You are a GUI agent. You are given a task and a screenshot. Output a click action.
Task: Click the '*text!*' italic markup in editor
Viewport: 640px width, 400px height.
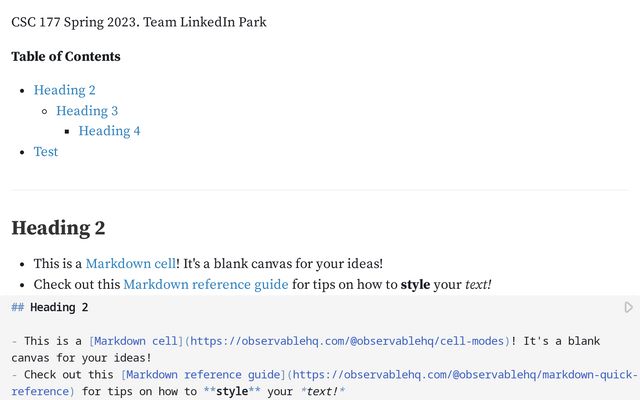tap(322, 392)
